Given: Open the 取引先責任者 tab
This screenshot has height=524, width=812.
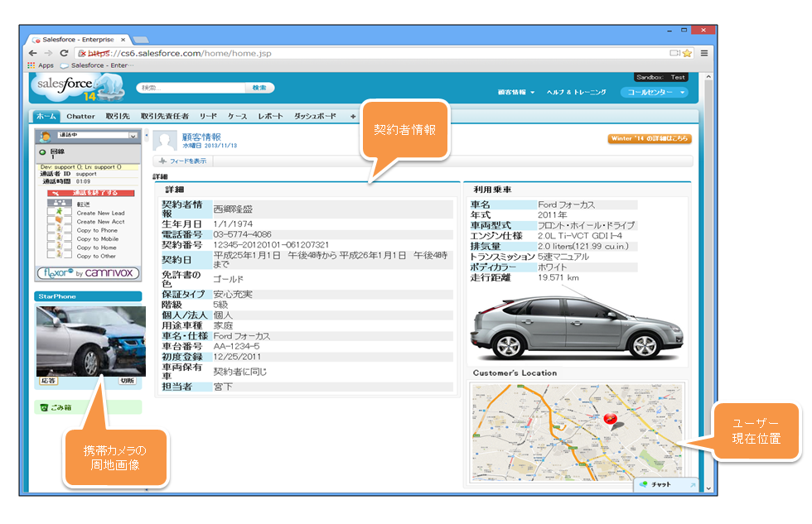Looking at the screenshot, I should pyautogui.click(x=165, y=117).
